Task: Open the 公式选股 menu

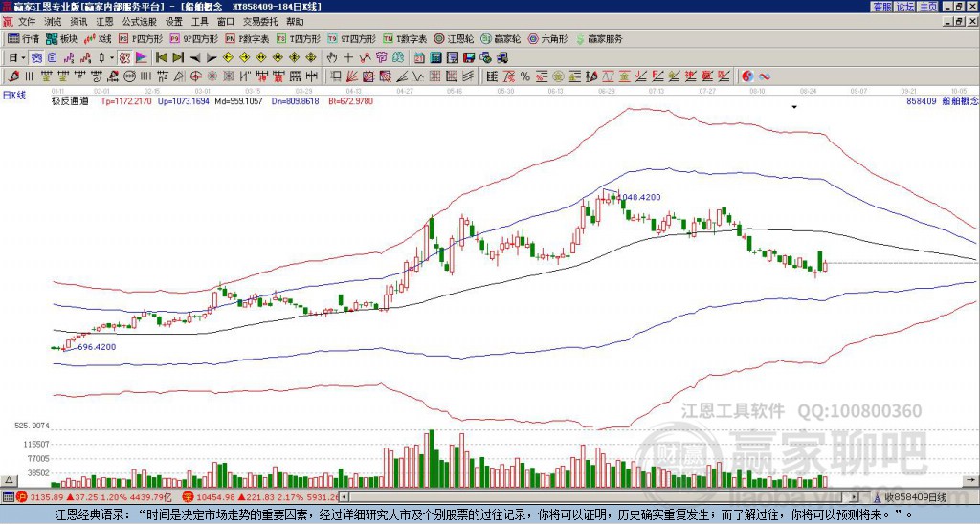Action: pyautogui.click(x=140, y=22)
